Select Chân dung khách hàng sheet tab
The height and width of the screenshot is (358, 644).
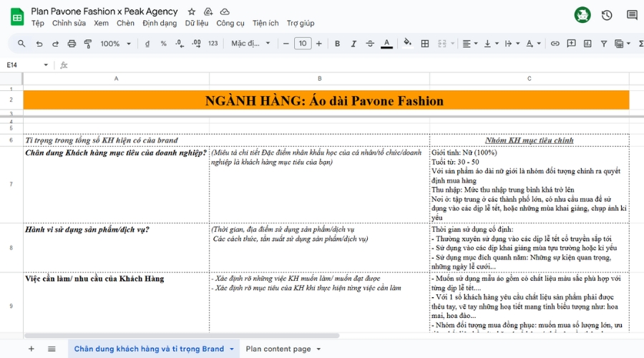click(x=149, y=349)
